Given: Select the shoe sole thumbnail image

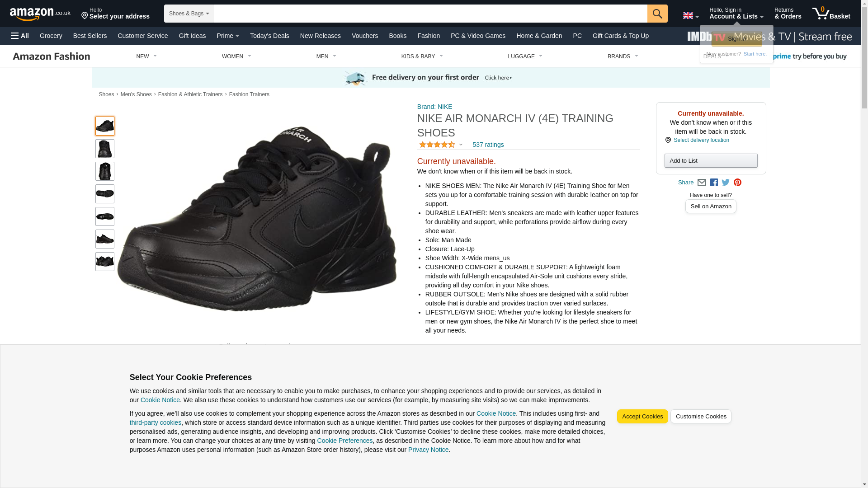Looking at the screenshot, I should point(105,194).
